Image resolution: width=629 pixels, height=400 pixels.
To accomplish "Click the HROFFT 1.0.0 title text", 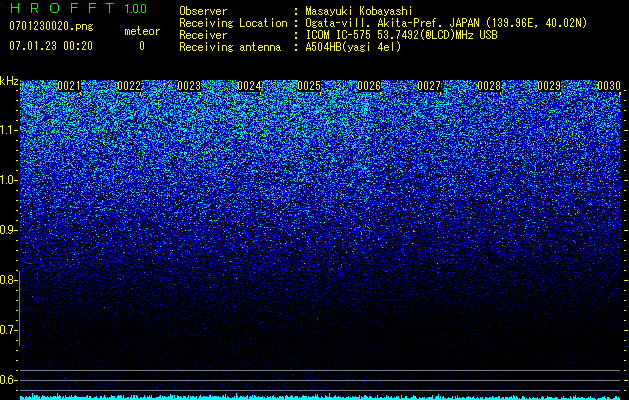I will (78, 8).
